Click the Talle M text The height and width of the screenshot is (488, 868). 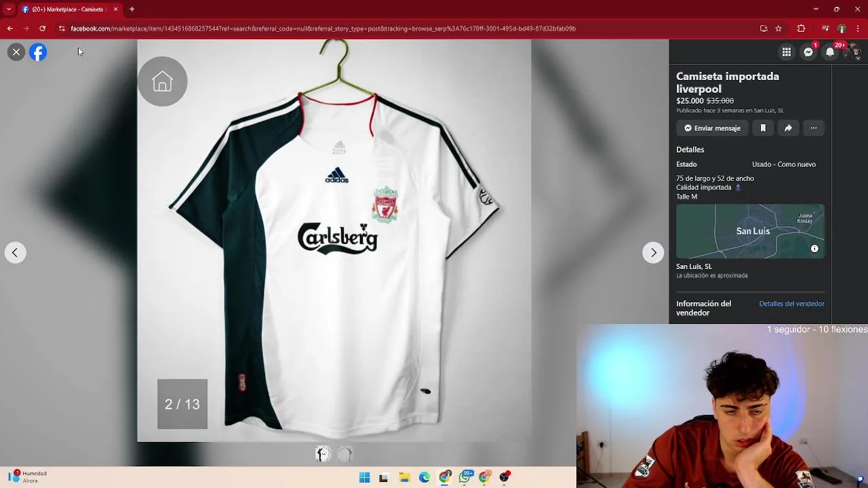(x=686, y=197)
